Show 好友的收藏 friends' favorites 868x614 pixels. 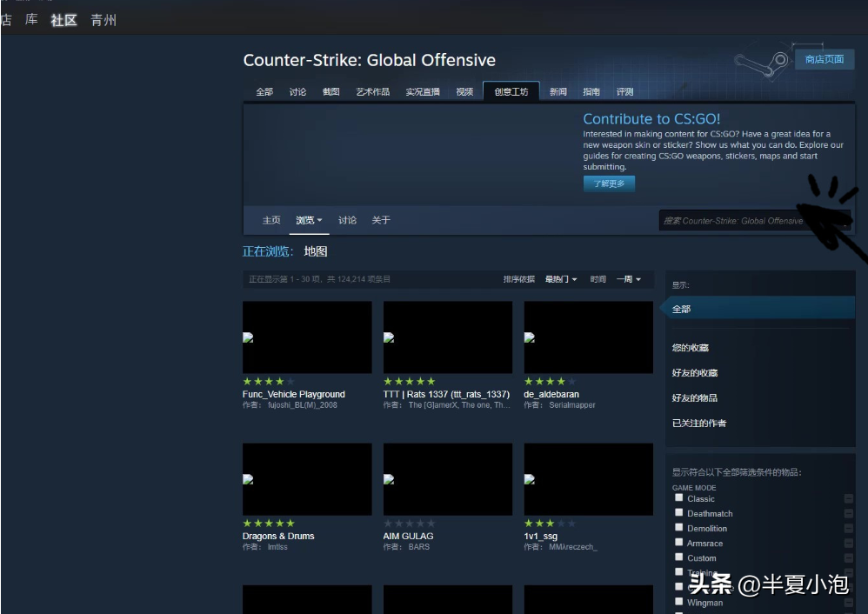pyautogui.click(x=695, y=372)
